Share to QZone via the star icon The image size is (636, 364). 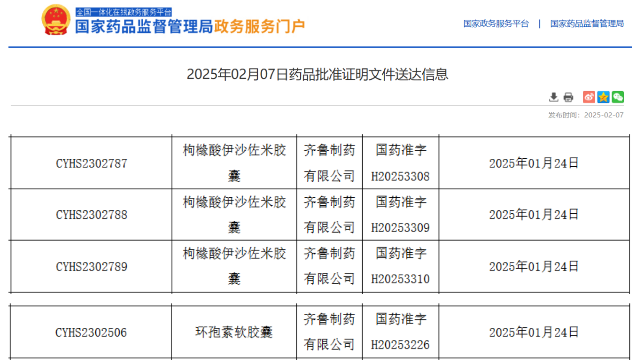tap(603, 97)
